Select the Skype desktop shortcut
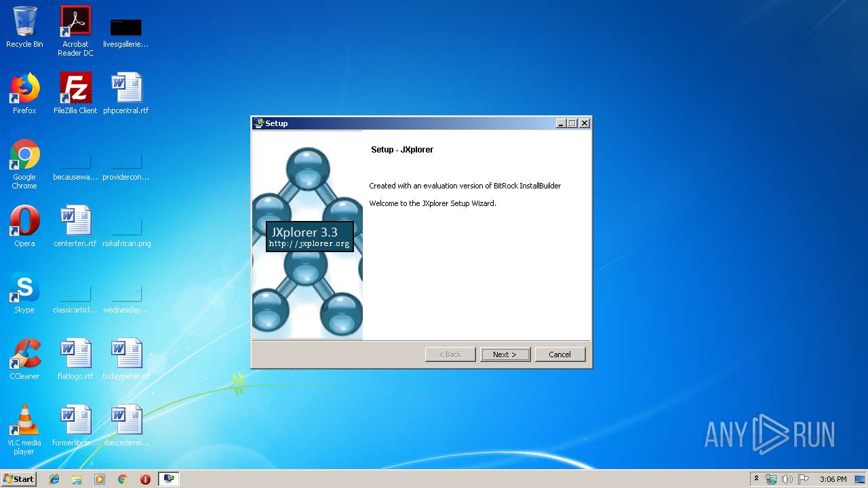Viewport: 868px width, 488px height. tap(24, 293)
